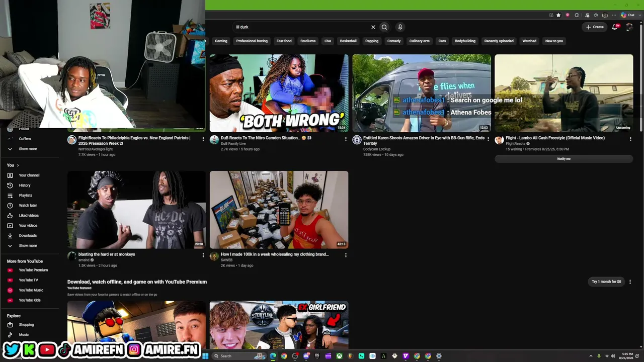Click the Create button
Image resolution: width=644 pixels, height=362 pixels.
[595, 27]
